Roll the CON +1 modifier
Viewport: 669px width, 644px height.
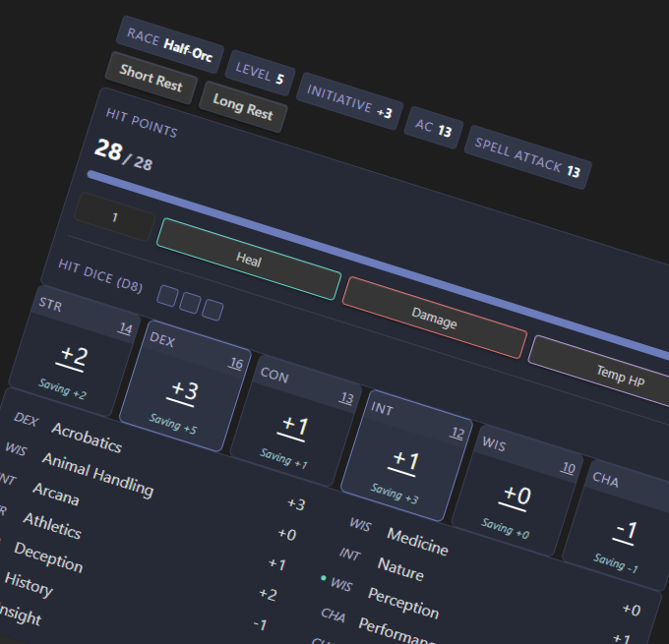[295, 426]
